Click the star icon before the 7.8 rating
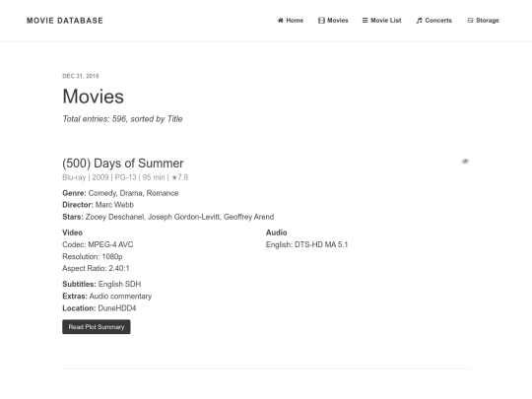Image resolution: width=532 pixels, height=399 pixels. coord(174,177)
